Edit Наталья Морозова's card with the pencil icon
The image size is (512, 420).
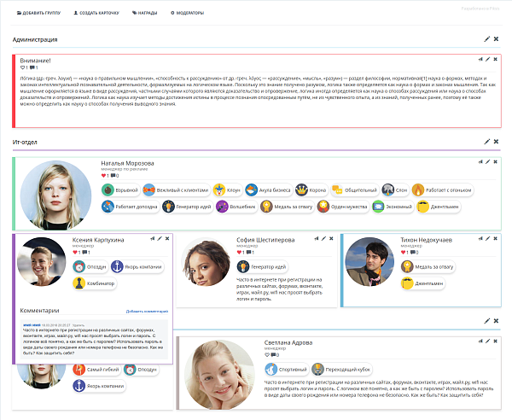(x=487, y=161)
